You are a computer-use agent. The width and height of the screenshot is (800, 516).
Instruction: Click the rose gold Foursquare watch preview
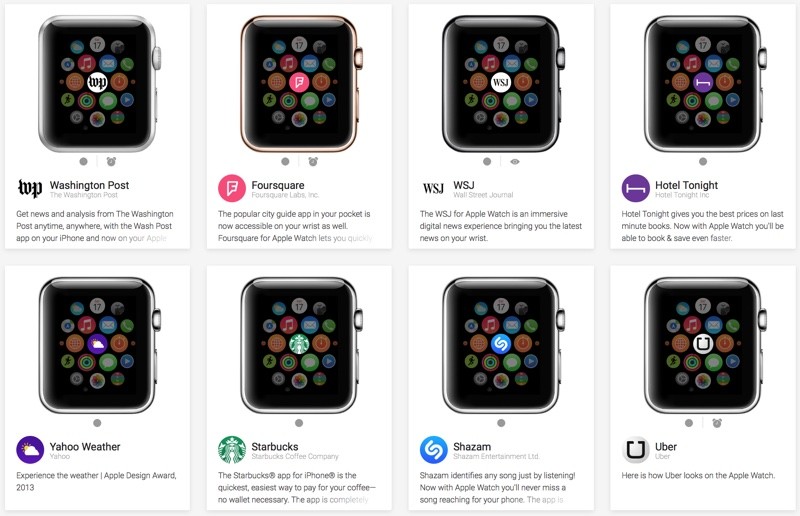pyautogui.click(x=299, y=83)
